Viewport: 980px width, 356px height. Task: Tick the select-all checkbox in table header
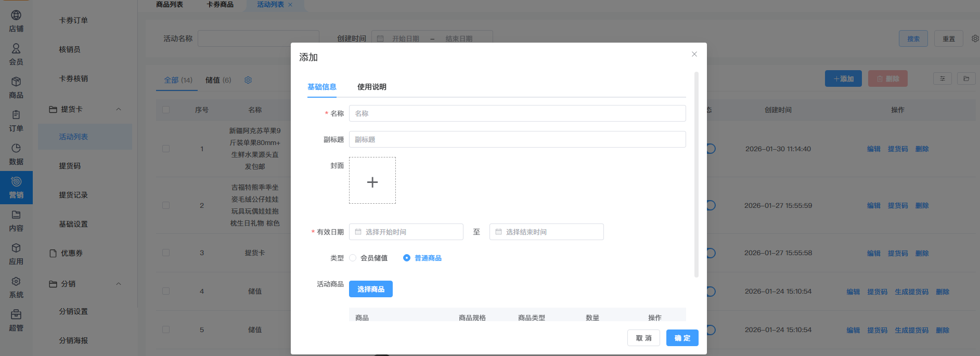point(166,110)
